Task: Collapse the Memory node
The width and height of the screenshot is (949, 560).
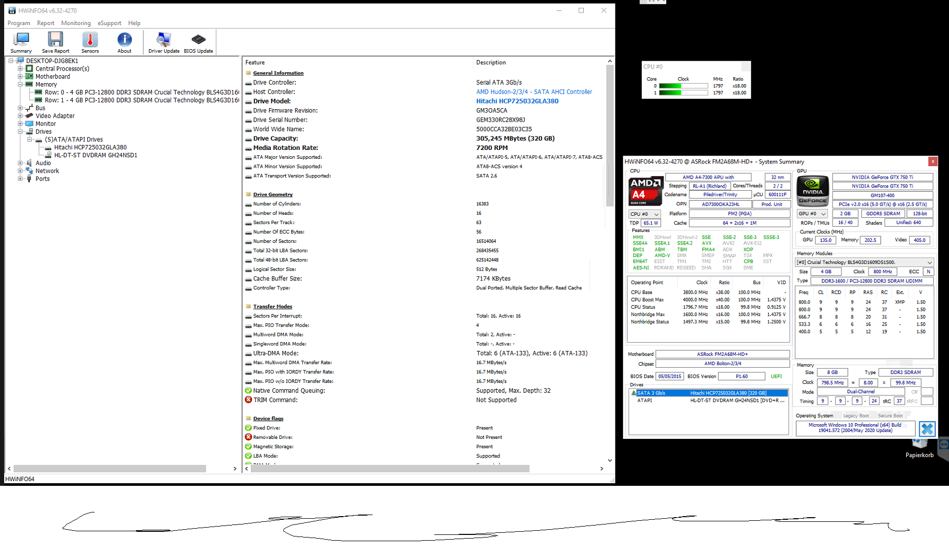Action: click(20, 84)
